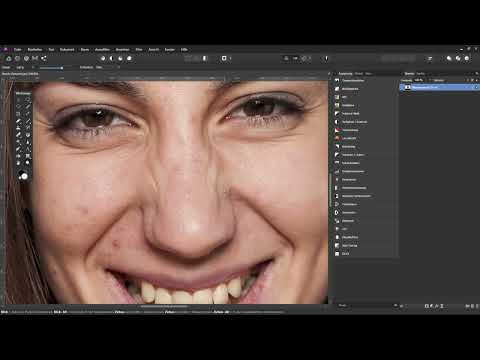Switch to the Liquify Persona icon
This screenshot has height=360, width=480.
click(17, 58)
